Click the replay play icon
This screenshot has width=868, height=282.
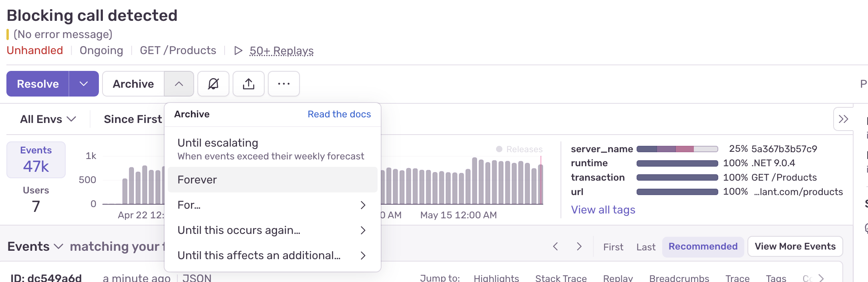coord(238,50)
